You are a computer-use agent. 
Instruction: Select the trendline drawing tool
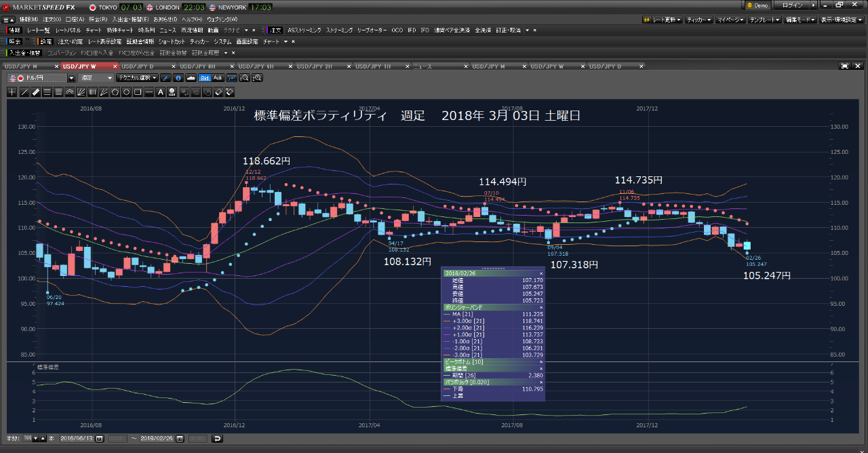click(x=24, y=92)
